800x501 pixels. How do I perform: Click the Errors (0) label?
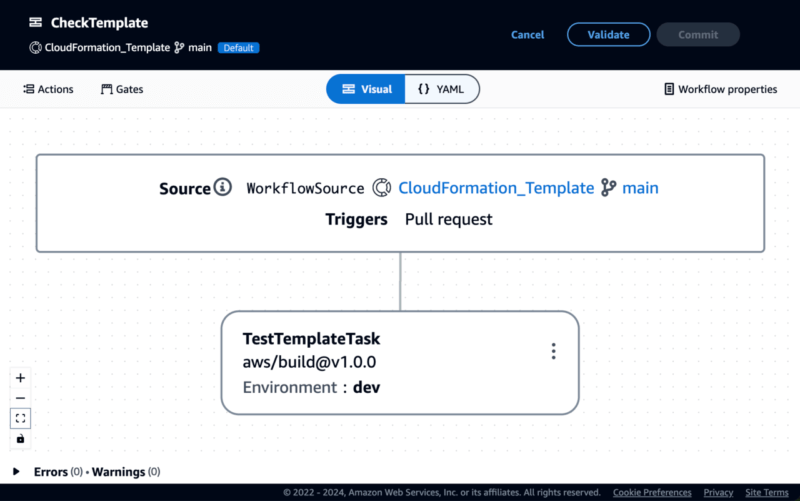(x=58, y=472)
